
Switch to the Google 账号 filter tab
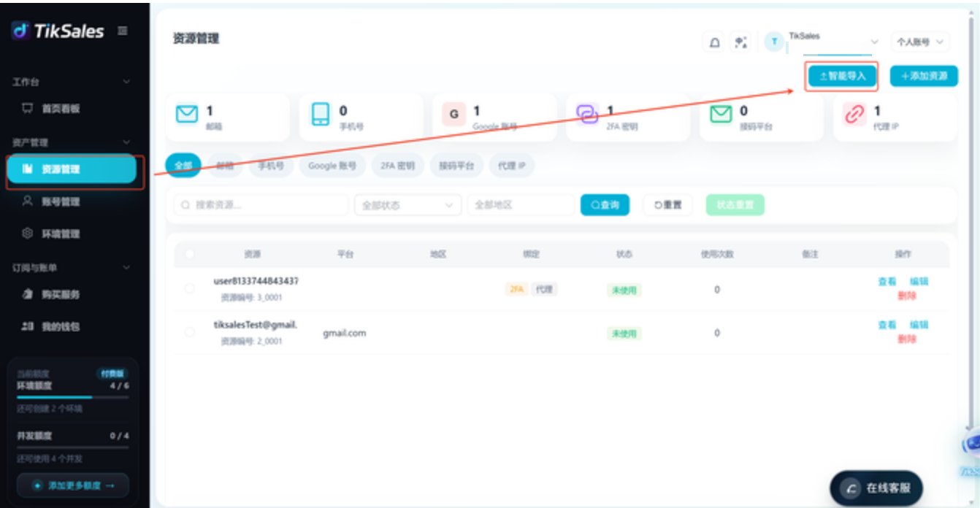[x=332, y=166]
